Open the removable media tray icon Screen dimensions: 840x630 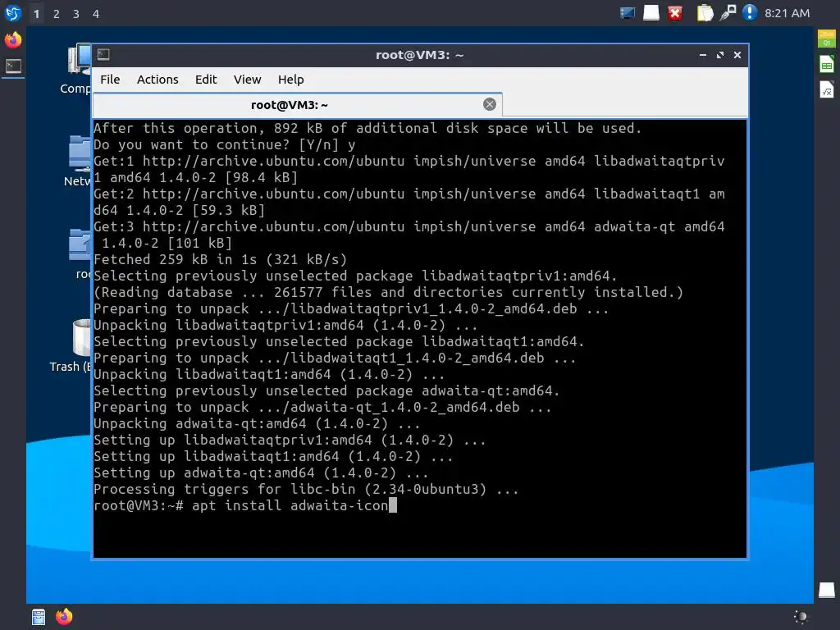651,13
